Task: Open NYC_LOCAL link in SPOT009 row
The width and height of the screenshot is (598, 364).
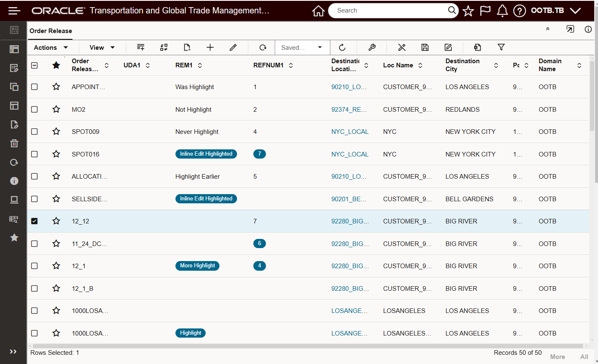Action: [350, 131]
